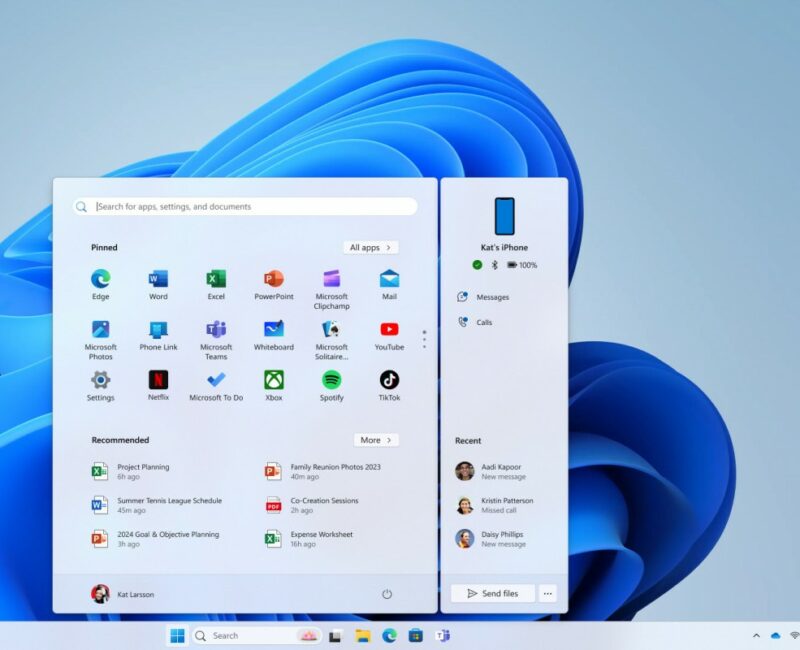Image resolution: width=800 pixels, height=650 pixels.
Task: Open Settings from the Pinned apps
Action: click(101, 386)
